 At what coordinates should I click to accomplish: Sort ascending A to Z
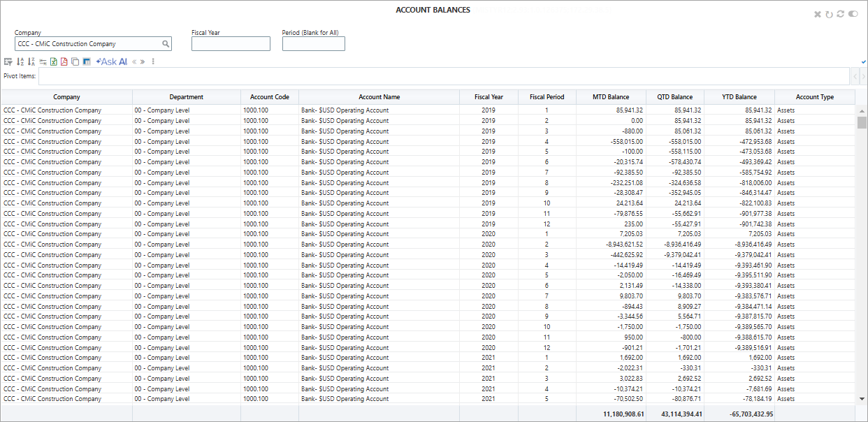point(20,61)
